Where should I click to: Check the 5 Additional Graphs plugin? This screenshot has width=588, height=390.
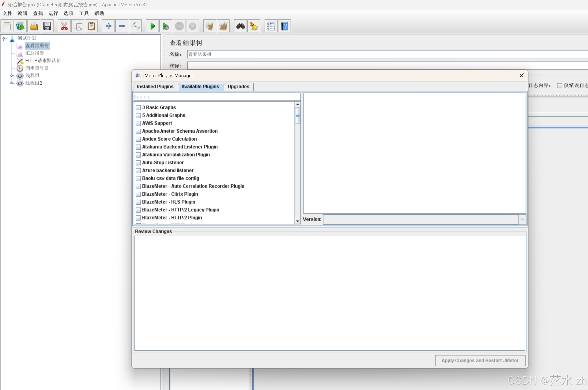(x=138, y=115)
